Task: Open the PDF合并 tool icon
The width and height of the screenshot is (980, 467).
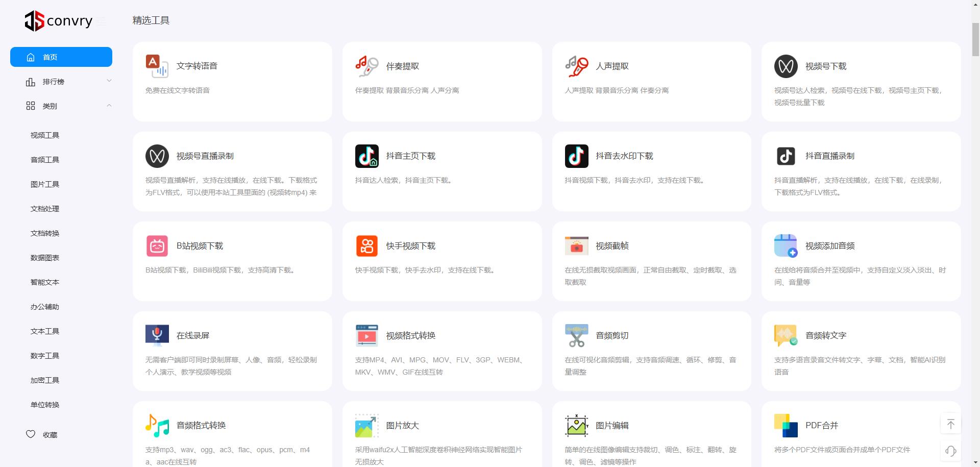Action: (x=786, y=425)
